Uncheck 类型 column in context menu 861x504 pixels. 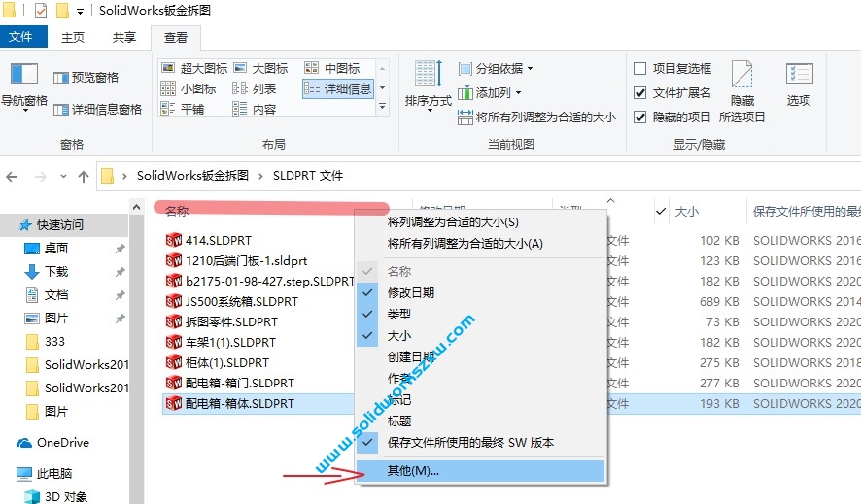tap(481, 315)
